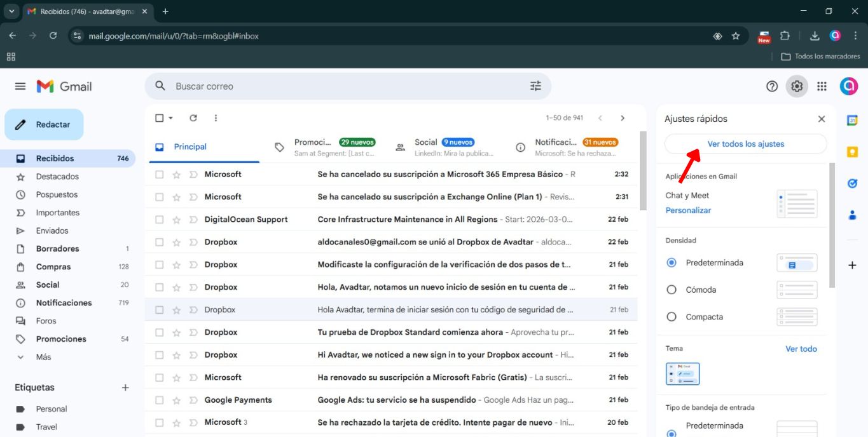This screenshot has width=868, height=437.
Task: Tick the DigitalOcean Support email checkbox
Action: pyautogui.click(x=159, y=220)
